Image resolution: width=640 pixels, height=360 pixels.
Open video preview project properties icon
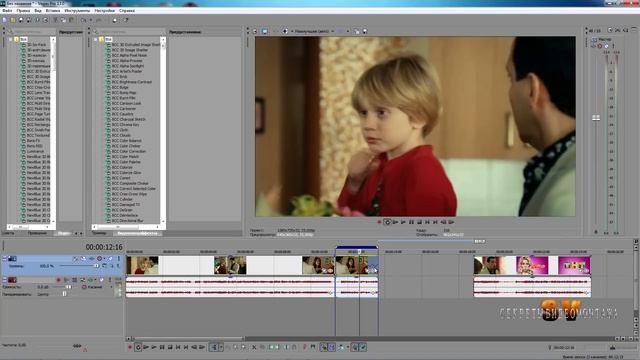tap(255, 31)
